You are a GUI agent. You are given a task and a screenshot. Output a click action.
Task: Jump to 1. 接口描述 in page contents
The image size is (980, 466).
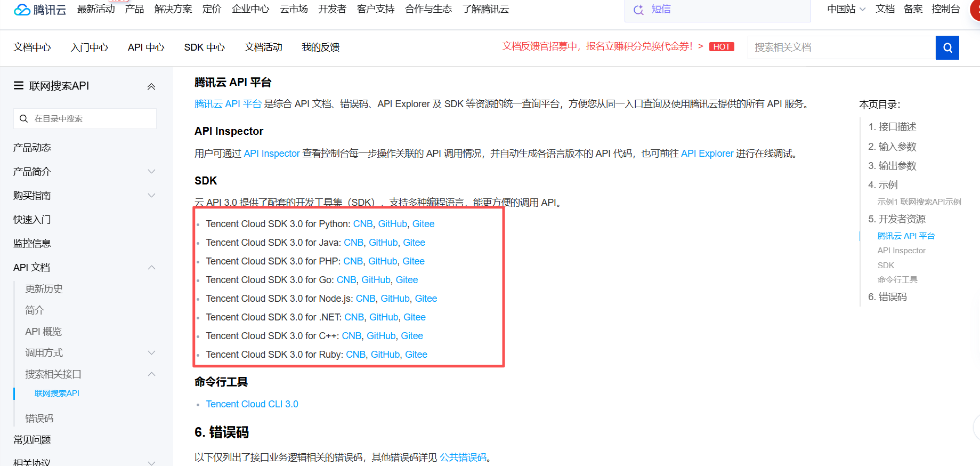(892, 127)
